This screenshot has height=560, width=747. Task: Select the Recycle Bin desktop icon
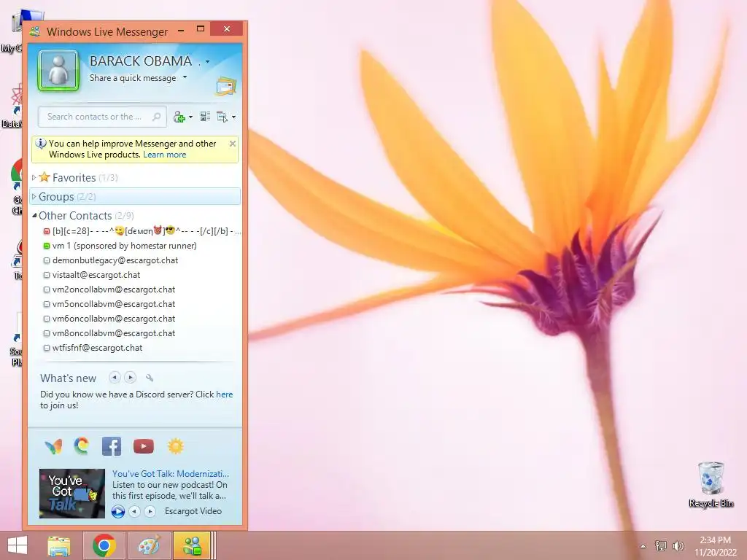pyautogui.click(x=711, y=484)
